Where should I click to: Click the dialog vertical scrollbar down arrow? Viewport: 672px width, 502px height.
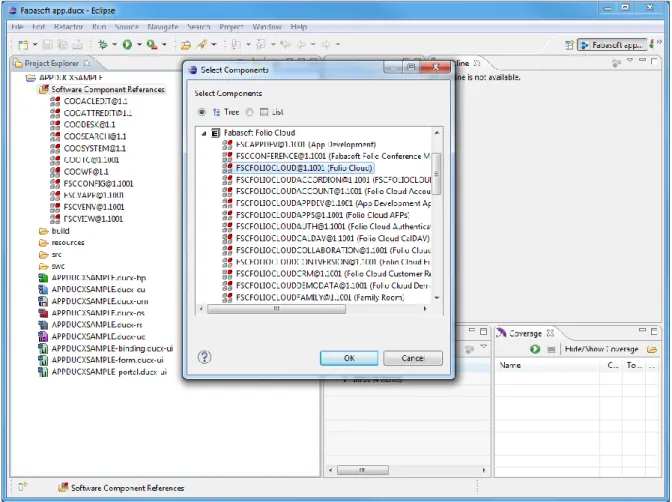pyautogui.click(x=437, y=298)
